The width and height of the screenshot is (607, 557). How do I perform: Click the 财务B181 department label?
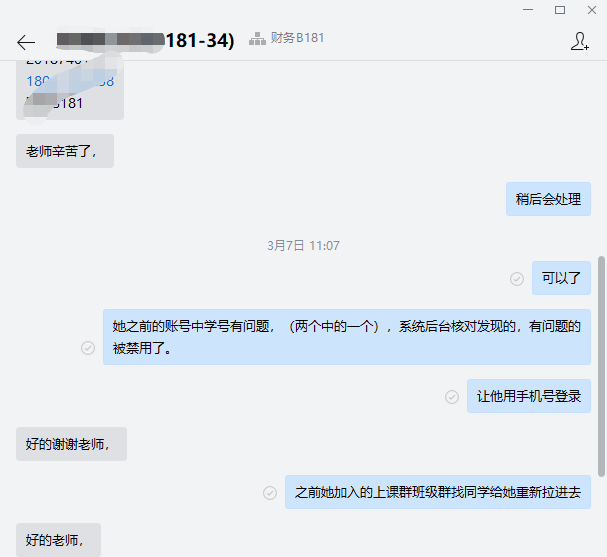[x=297, y=38]
